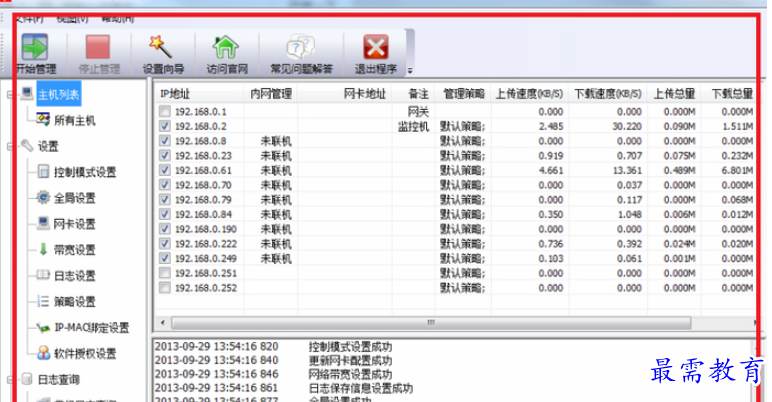Select the 192.168.0.222 IP address row
This screenshot has height=402, width=772.
click(x=206, y=244)
